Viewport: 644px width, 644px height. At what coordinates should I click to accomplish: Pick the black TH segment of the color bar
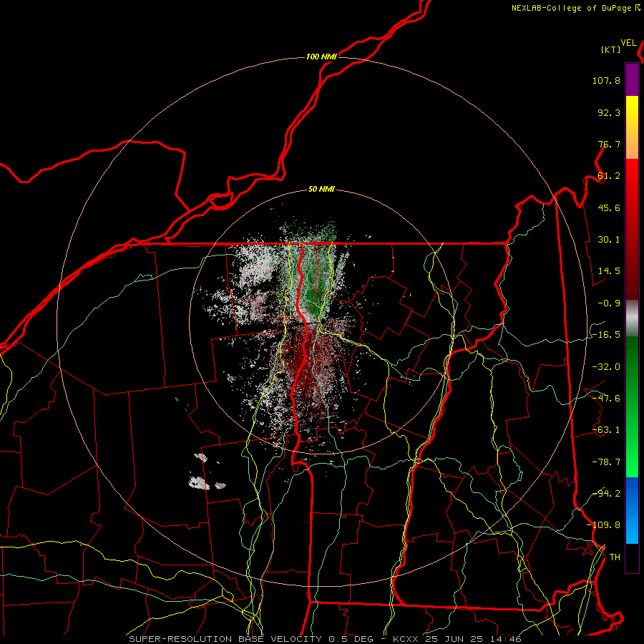click(x=632, y=557)
